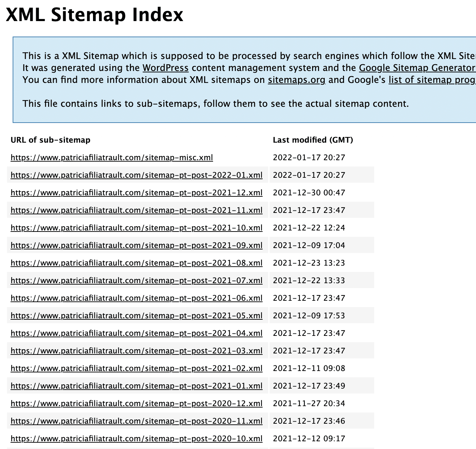476x449 pixels.
Task: Select the date 2021-12-11 09:08
Action: (309, 368)
